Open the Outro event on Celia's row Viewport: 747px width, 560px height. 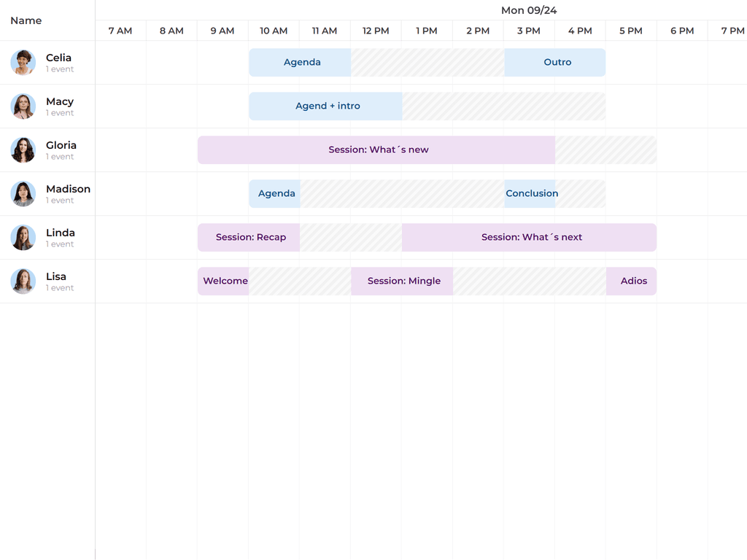555,62
